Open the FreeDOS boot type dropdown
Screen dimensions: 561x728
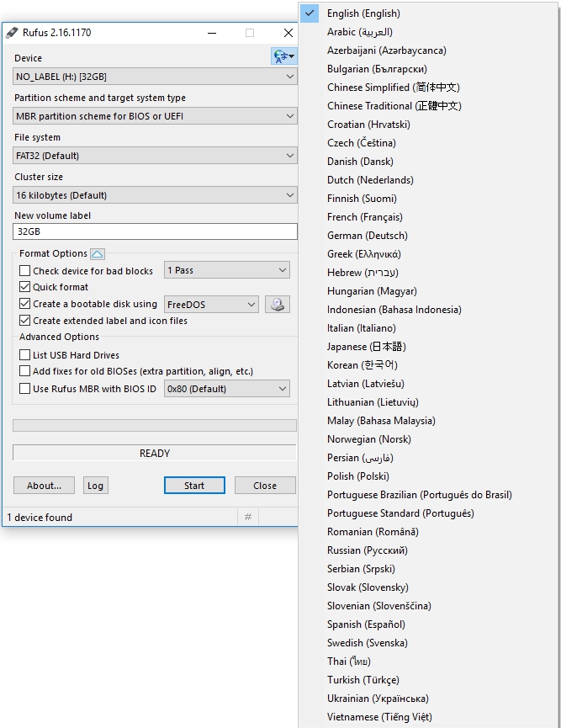tap(211, 305)
